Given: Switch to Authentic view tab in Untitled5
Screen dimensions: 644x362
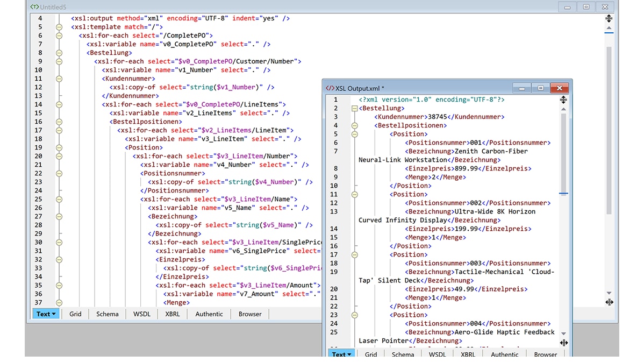Looking at the screenshot, I should coord(209,314).
